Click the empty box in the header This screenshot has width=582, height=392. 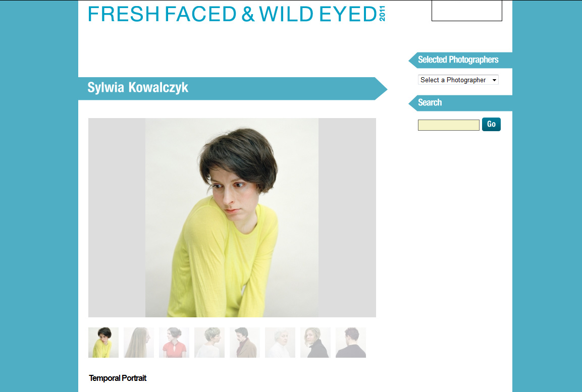pos(466,11)
